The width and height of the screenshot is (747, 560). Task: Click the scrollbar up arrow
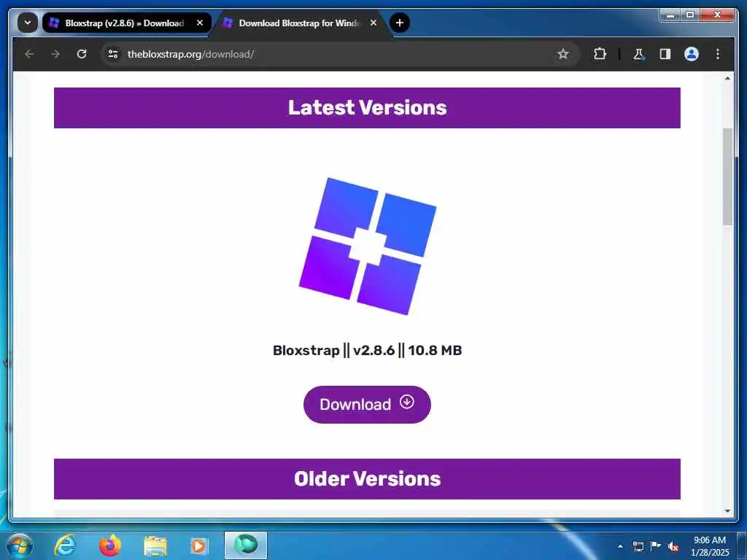pyautogui.click(x=727, y=78)
